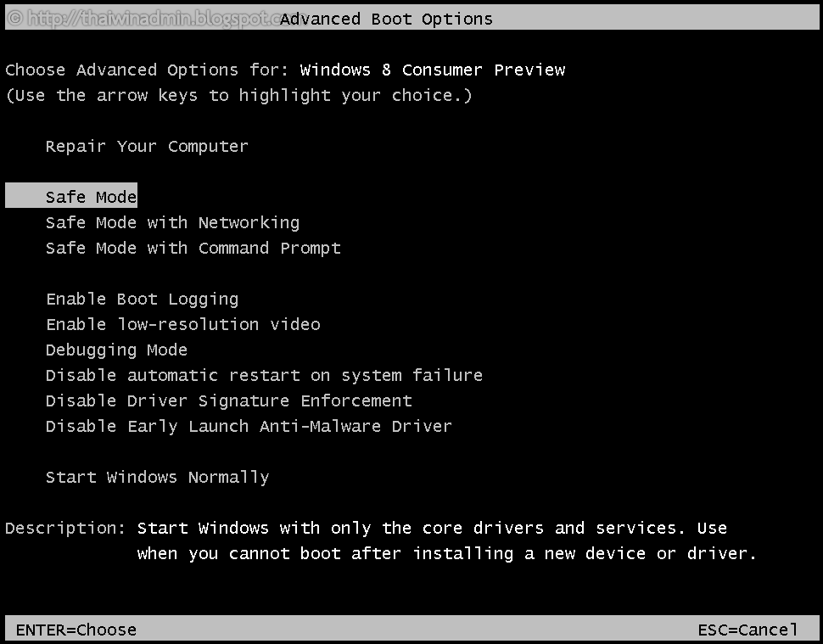The height and width of the screenshot is (644, 823).
Task: Click Enable Boot Logging option
Action: tap(142, 299)
